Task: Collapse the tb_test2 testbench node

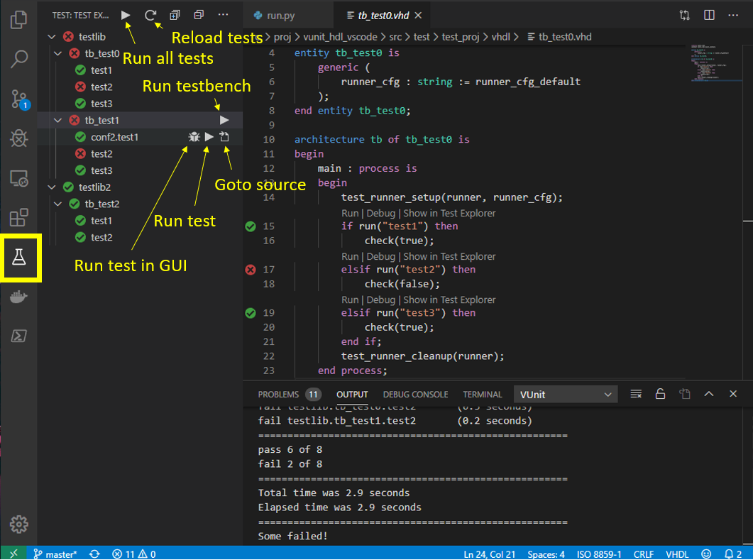Action: [x=58, y=204]
